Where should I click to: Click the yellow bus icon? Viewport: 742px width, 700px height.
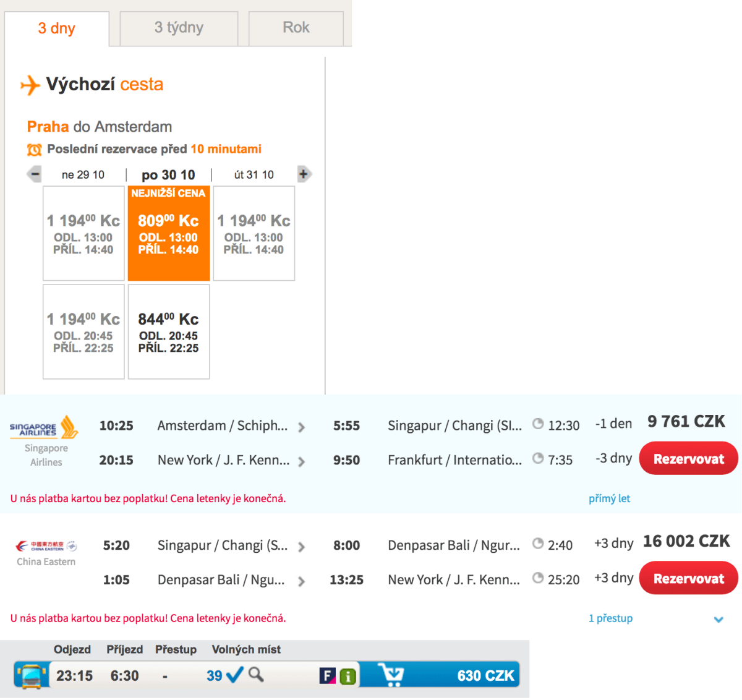[x=32, y=675]
